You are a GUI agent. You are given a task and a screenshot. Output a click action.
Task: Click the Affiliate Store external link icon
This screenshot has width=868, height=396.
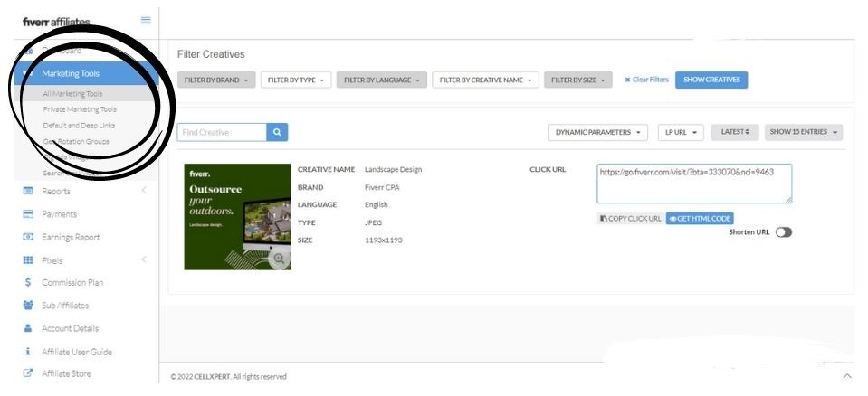tap(28, 373)
